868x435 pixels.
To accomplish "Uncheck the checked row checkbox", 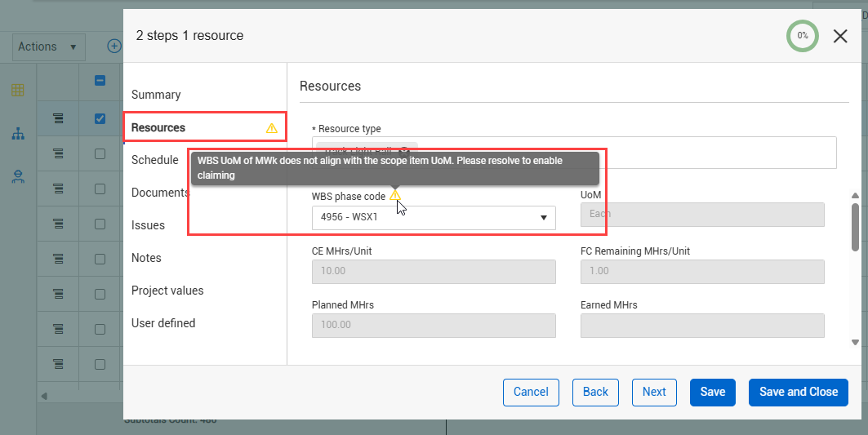I will point(100,118).
